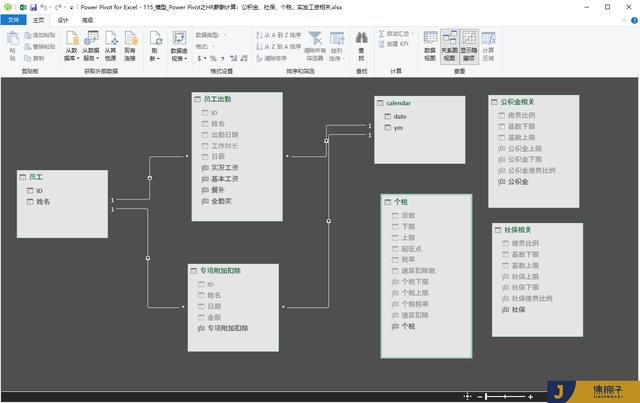This screenshot has height=403, width=640.
Task: Select the 姓名 field in 员工 table
Action: [x=43, y=202]
